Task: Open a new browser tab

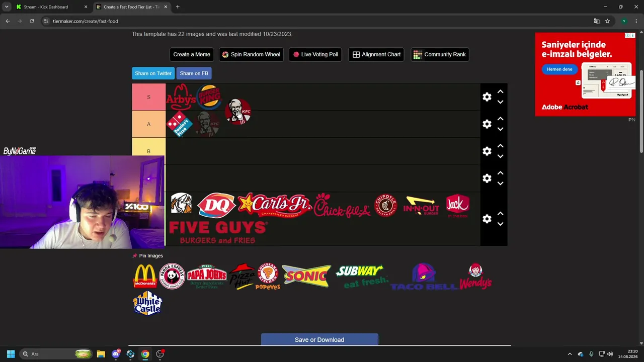Action: pyautogui.click(x=178, y=7)
